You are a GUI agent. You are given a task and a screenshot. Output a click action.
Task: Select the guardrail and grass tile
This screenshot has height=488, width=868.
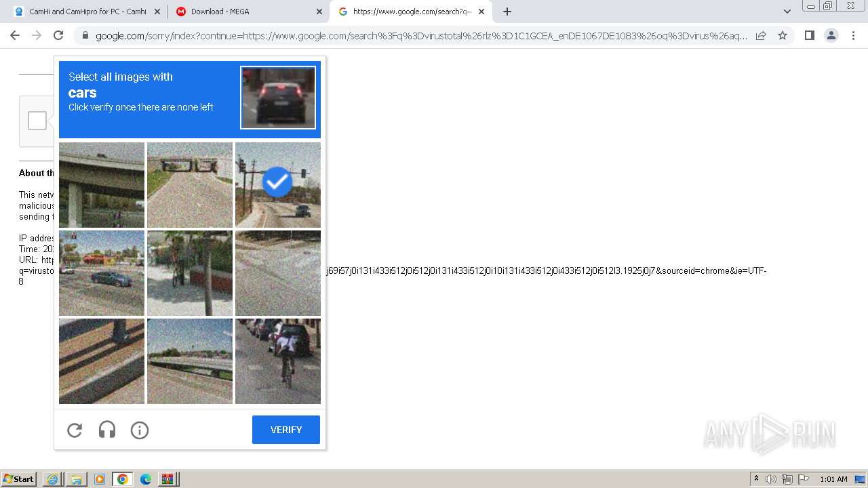click(x=190, y=361)
